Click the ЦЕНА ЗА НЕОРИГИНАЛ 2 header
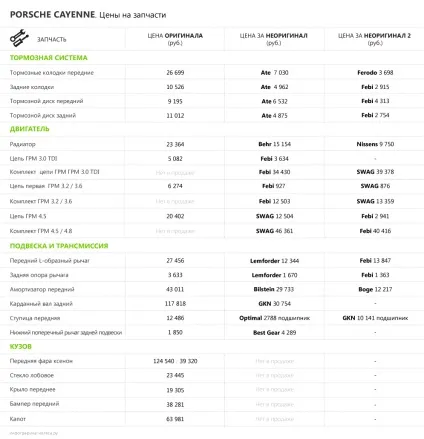This screenshot has width=424, height=439. click(375, 39)
